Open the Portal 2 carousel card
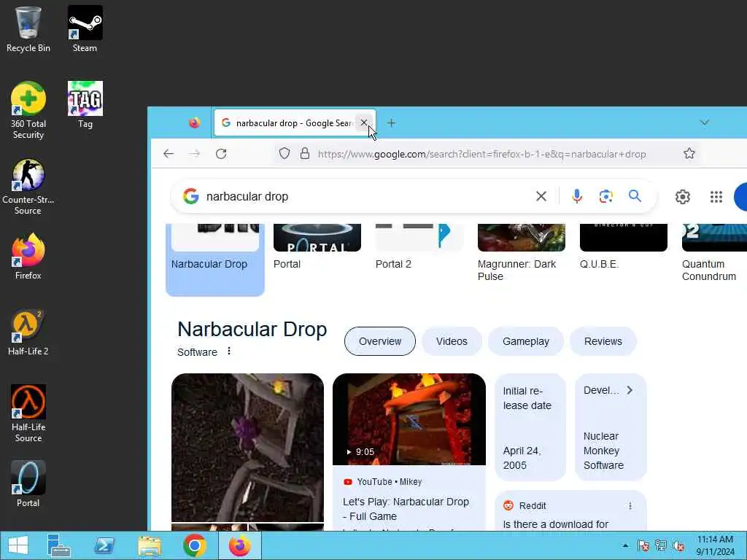The image size is (747, 560). coord(419,248)
